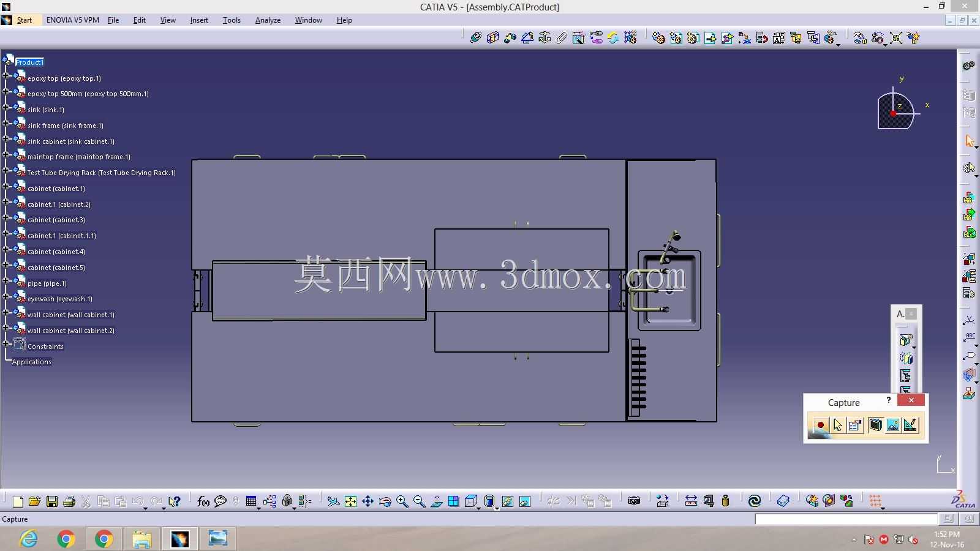
Task: Print using the printer icon
Action: tap(69, 501)
